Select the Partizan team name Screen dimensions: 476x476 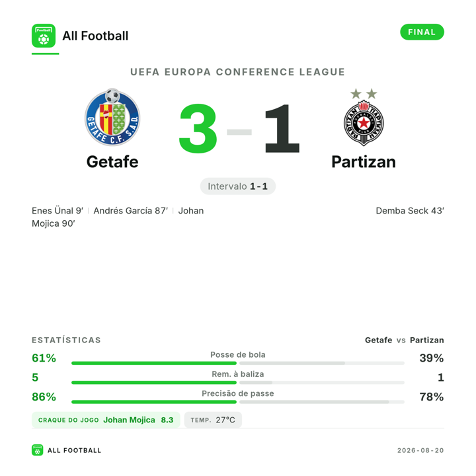tap(364, 162)
